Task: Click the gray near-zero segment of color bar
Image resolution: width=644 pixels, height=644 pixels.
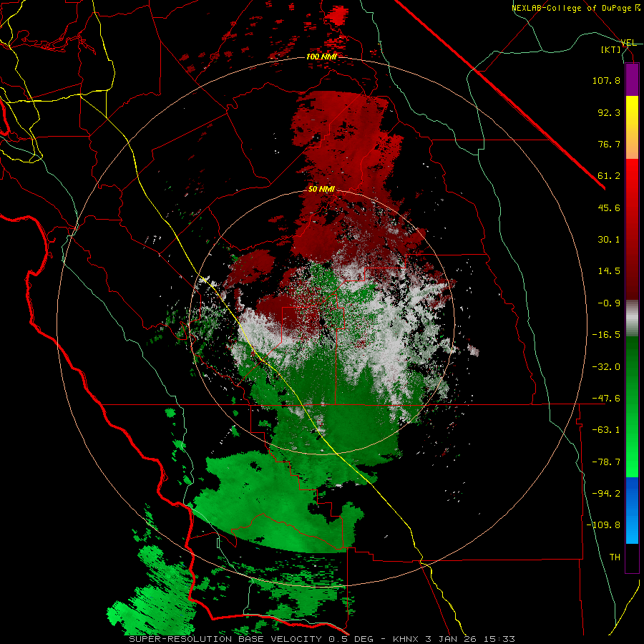Action: click(632, 318)
